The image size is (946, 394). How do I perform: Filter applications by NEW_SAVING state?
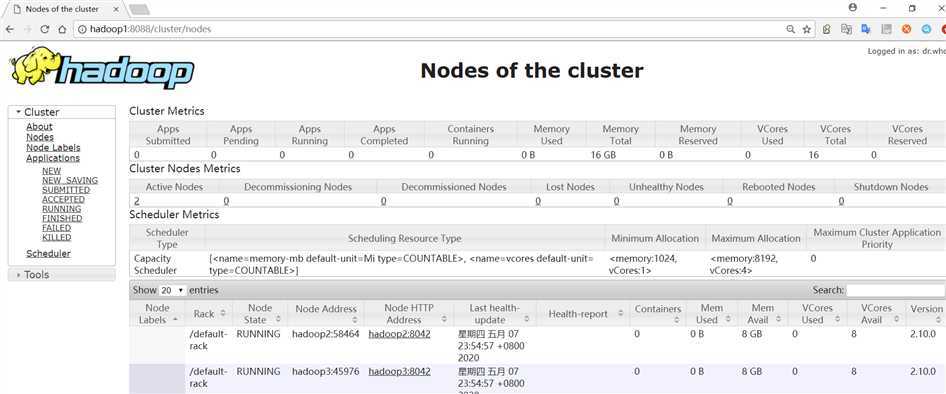pos(70,180)
